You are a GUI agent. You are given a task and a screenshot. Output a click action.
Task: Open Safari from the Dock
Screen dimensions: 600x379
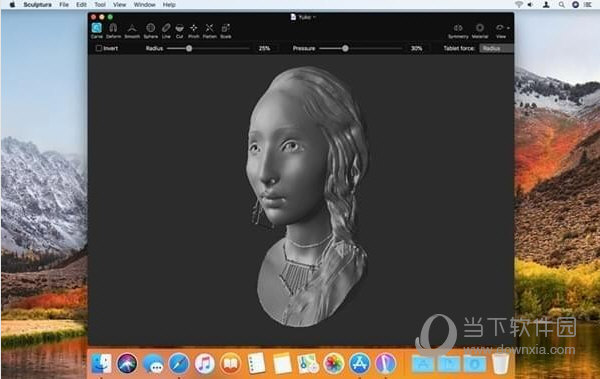(179, 363)
